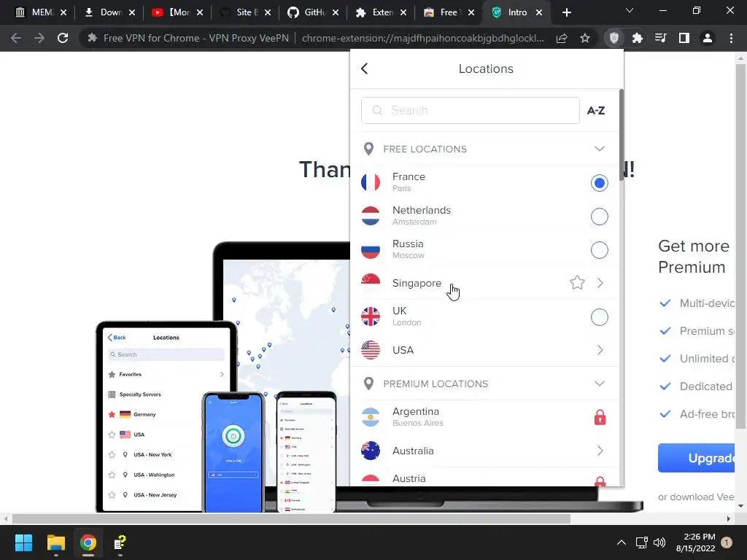Click the Singapore flag icon
The image size is (747, 560).
tap(371, 283)
